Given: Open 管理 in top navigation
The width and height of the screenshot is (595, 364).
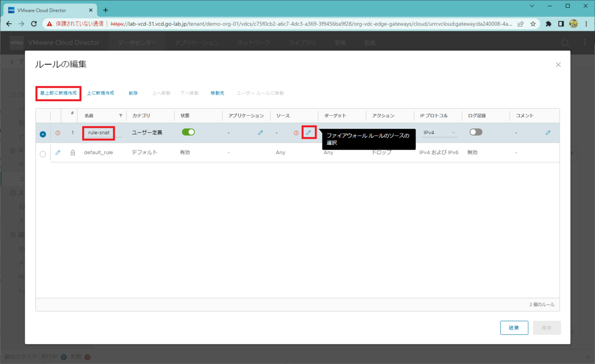Looking at the screenshot, I should click(340, 43).
